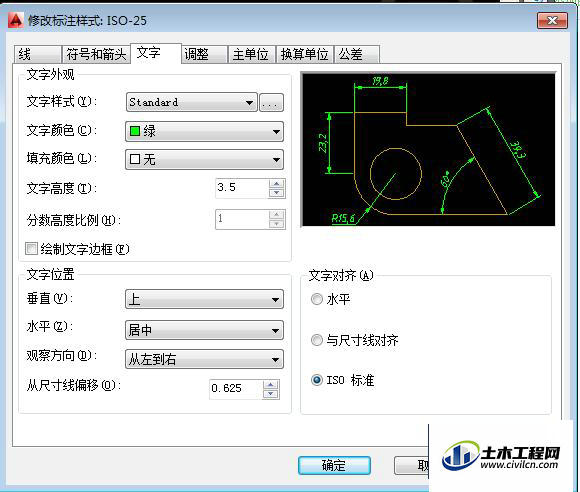The image size is (580, 492).
Task: Expand the 文字颜色 dropdown
Action: pos(205,131)
